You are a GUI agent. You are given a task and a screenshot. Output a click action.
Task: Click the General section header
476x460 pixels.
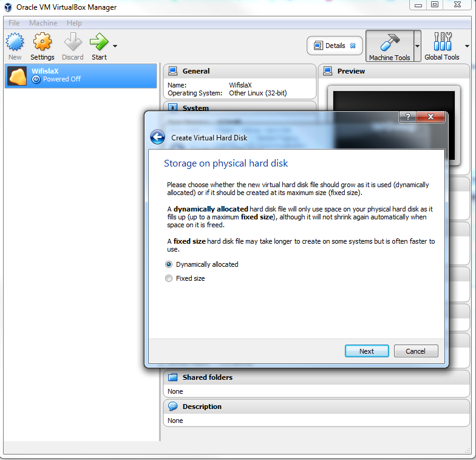(x=240, y=71)
